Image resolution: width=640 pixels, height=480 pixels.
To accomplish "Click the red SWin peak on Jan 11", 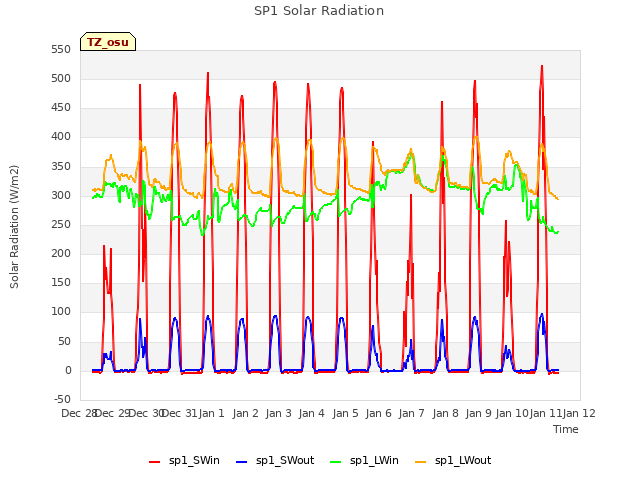I will (x=542, y=66).
